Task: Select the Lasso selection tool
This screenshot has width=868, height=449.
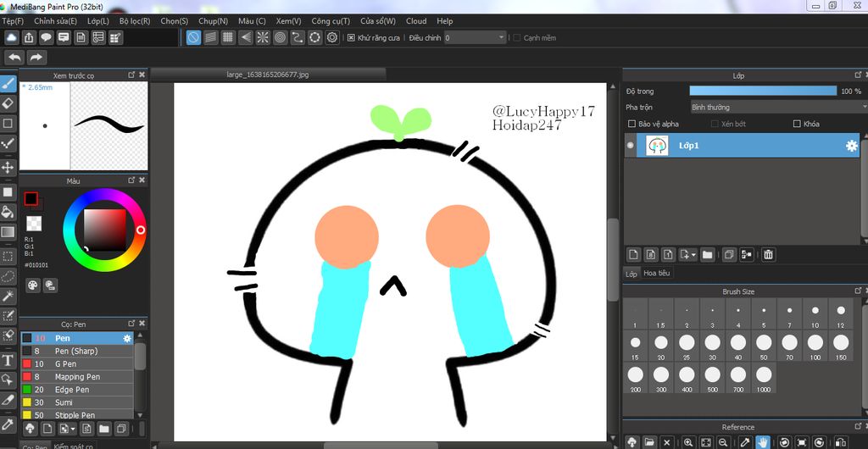Action: point(8,276)
